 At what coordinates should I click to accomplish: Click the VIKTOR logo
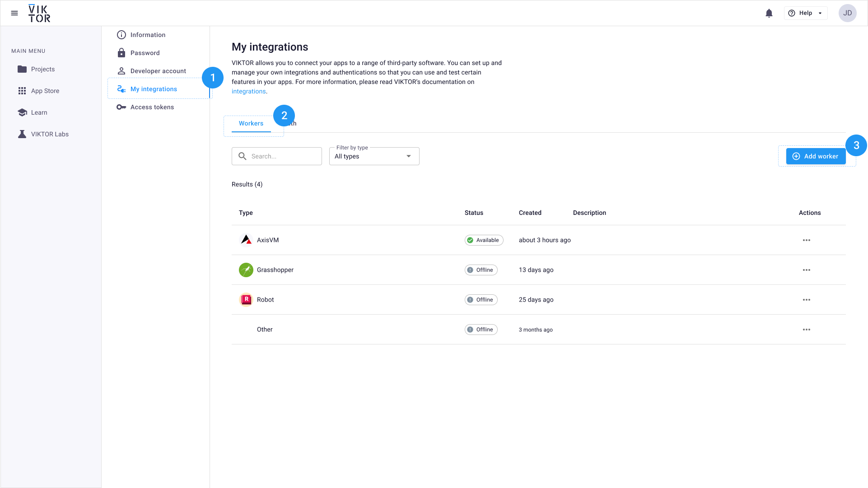pyautogui.click(x=39, y=13)
